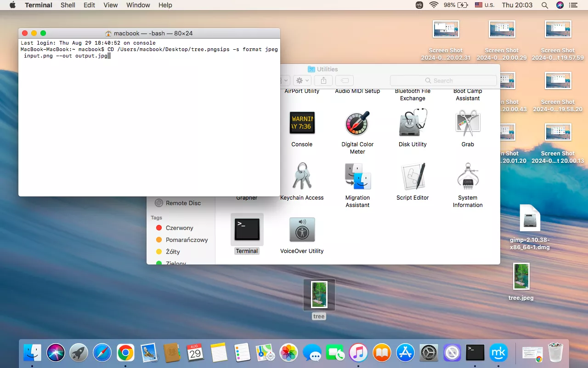This screenshot has width=588, height=368.
Task: Open Migration Assistant
Action: (x=357, y=177)
